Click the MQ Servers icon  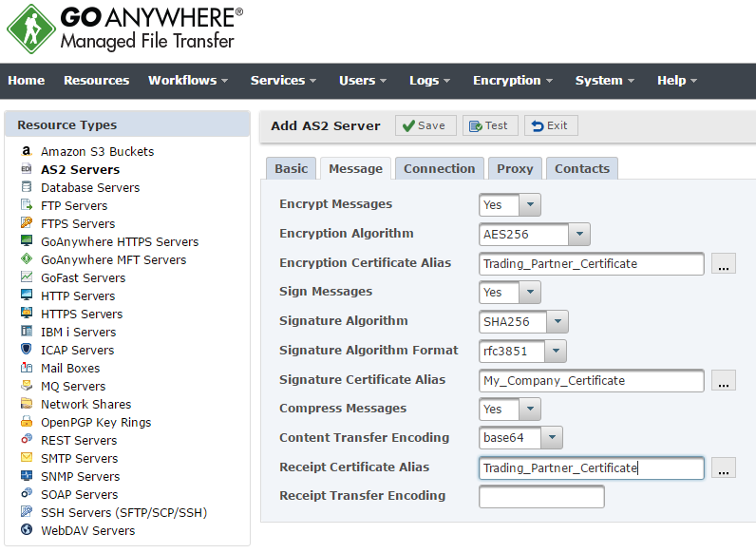27,386
